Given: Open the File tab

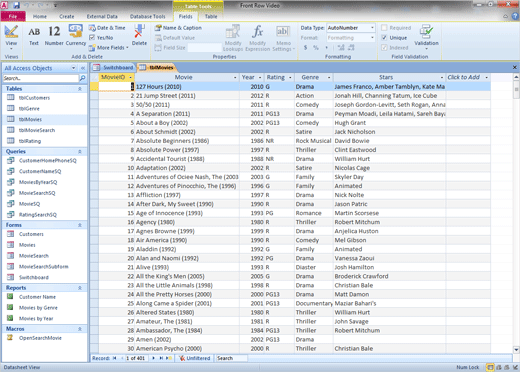Looking at the screenshot, I should (x=13, y=16).
